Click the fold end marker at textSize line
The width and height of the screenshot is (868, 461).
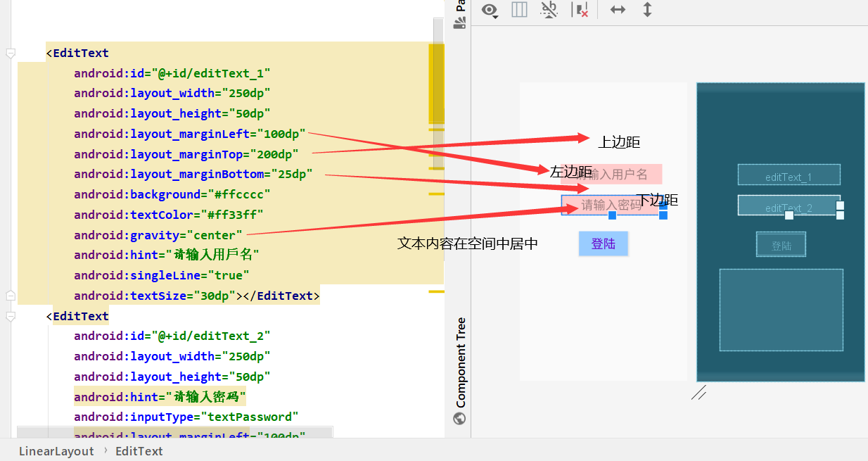10,296
